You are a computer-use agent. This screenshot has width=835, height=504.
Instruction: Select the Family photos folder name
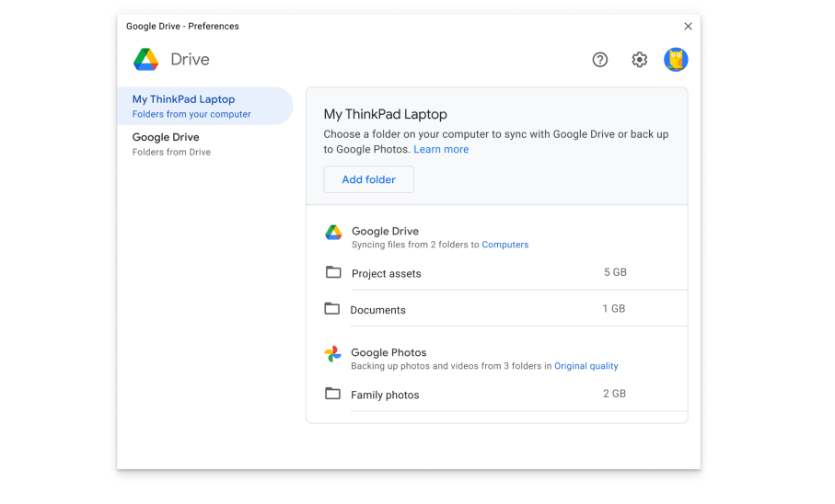(385, 395)
